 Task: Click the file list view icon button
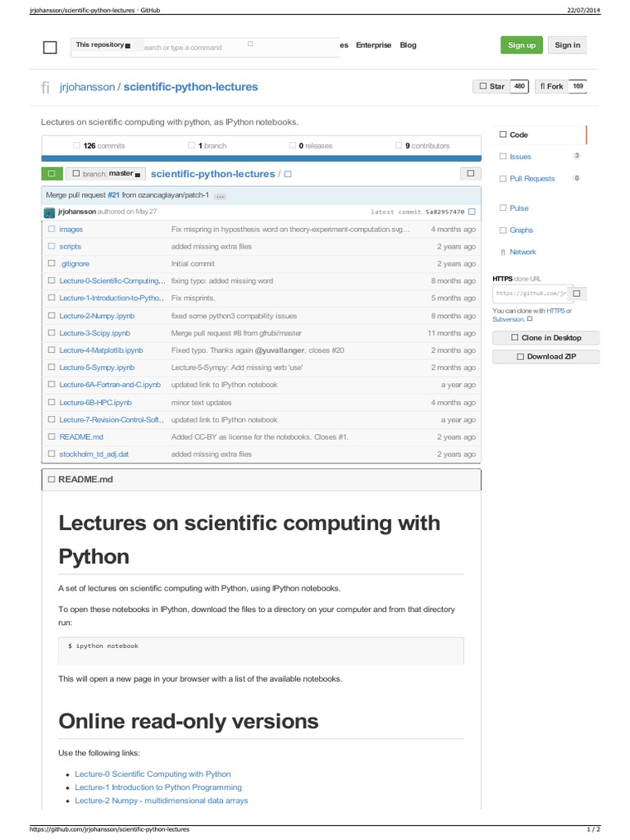tap(470, 174)
